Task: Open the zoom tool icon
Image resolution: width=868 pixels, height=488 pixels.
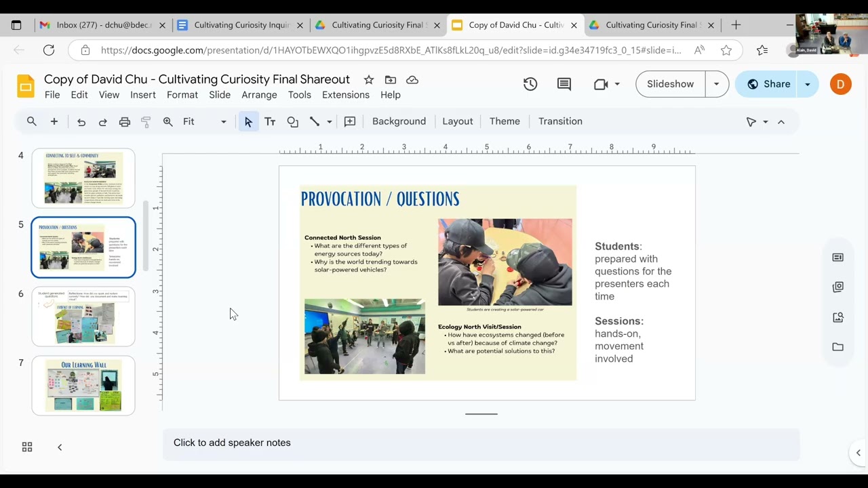Action: click(168, 122)
